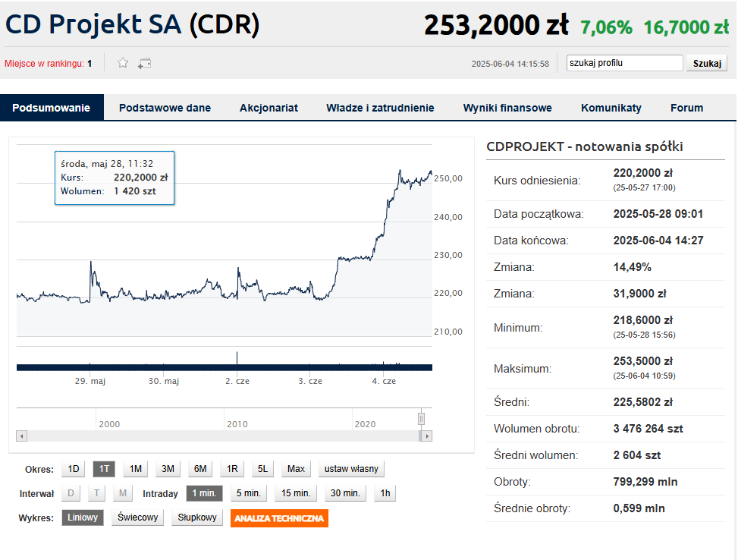The image size is (738, 560).
Task: View the Wyniki finansowe tab
Action: (x=507, y=108)
